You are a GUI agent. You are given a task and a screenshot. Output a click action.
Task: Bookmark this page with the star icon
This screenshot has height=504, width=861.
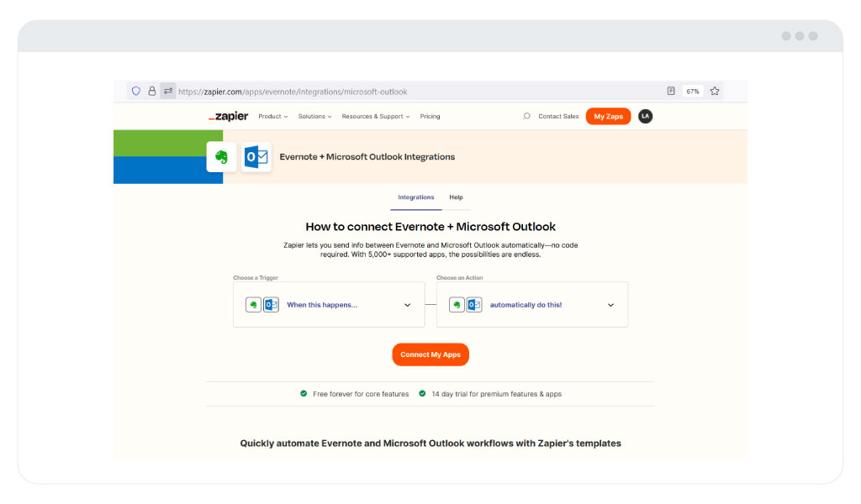[x=715, y=91]
